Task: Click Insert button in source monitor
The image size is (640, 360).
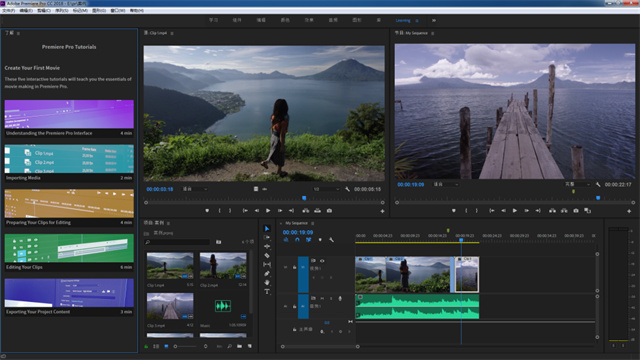Action: coord(305,211)
